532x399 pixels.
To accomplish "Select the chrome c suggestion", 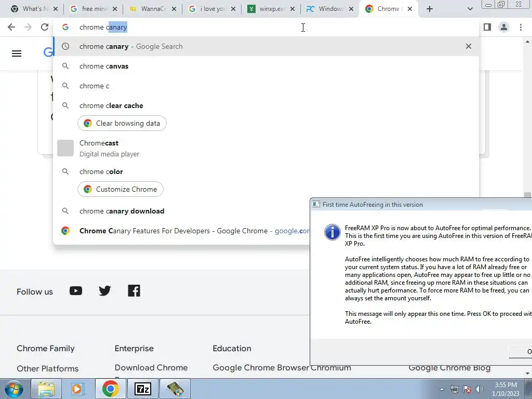I will tap(267, 86).
